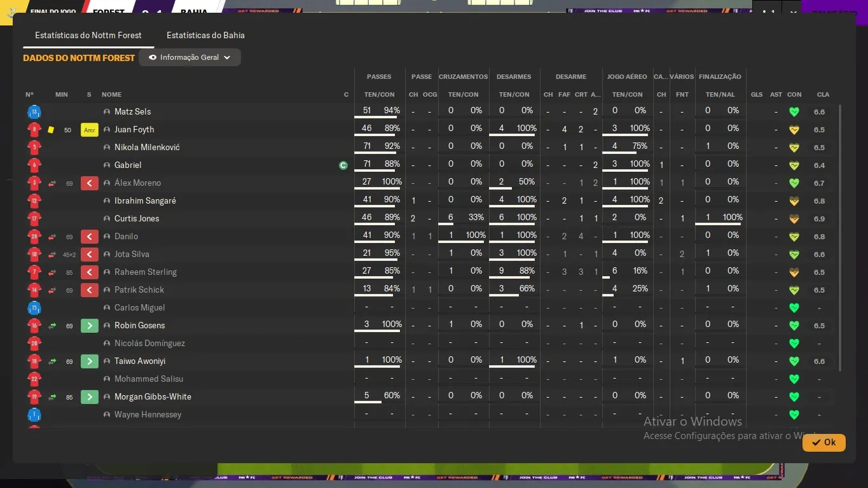Image resolution: width=868 pixels, height=488 pixels.
Task: Click Matz Sels condition heart icon
Action: (794, 112)
